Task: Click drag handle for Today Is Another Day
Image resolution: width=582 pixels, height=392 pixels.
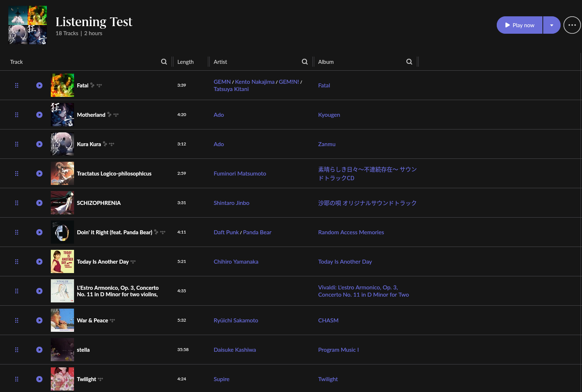Action: (17, 262)
